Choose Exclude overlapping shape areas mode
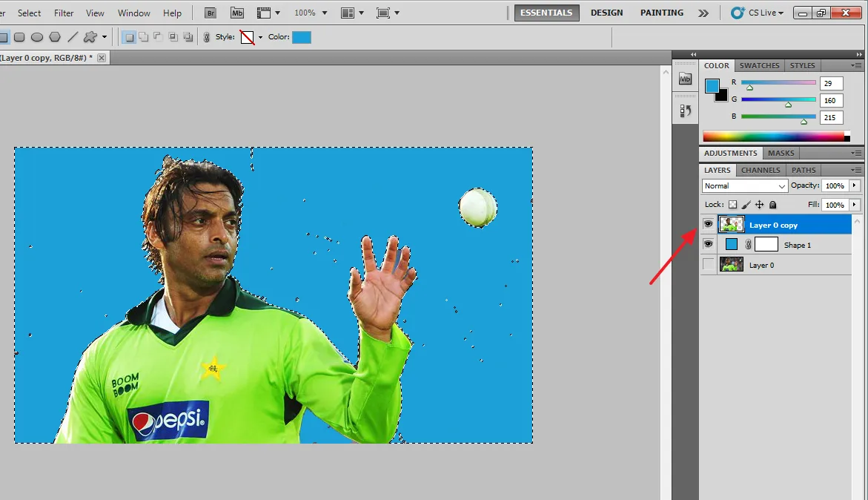This screenshot has width=868, height=500. (x=188, y=37)
